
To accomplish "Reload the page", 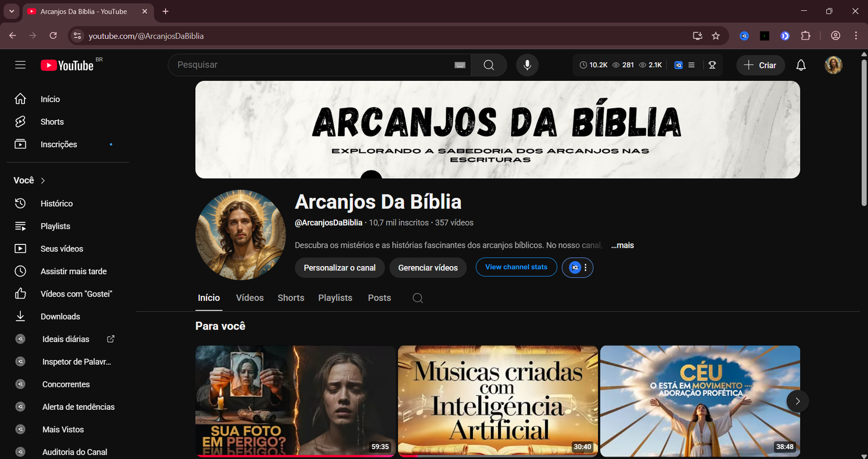I will coord(53,36).
